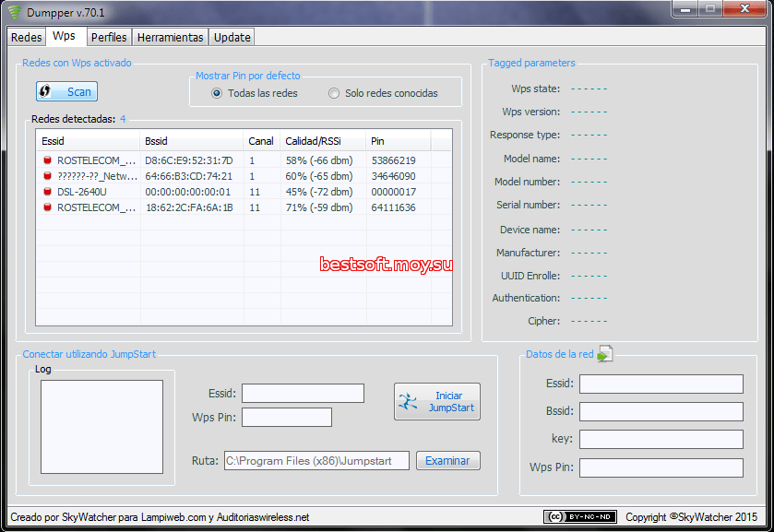The width and height of the screenshot is (774, 532).
Task: Minimize the Dumpper window
Action: (685, 8)
